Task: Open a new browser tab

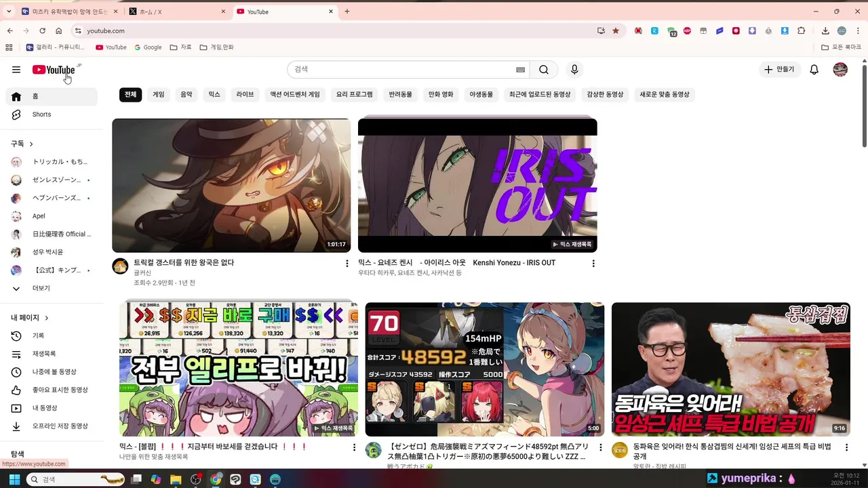Action: coord(347,12)
